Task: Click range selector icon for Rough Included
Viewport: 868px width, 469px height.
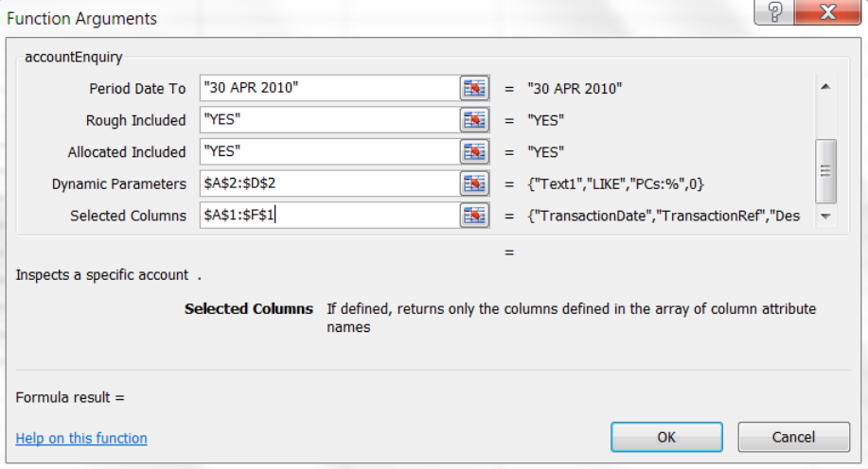Action: click(474, 120)
